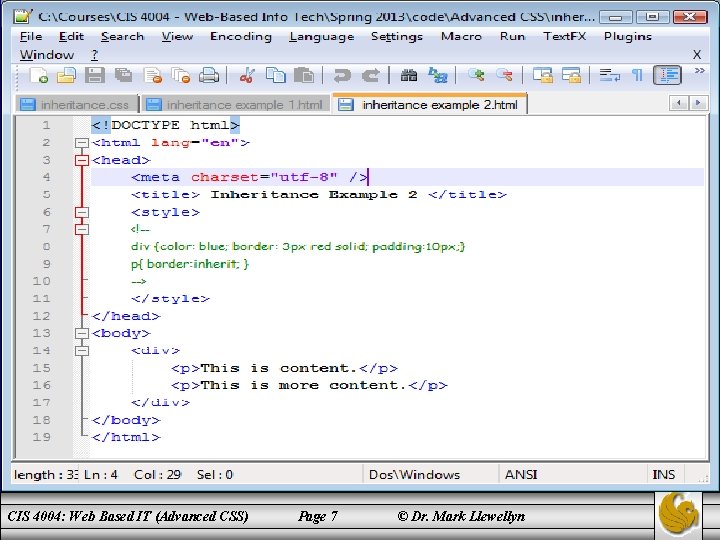Click the 'border:inherit' text on line 9
The height and width of the screenshot is (540, 720).
[193, 264]
